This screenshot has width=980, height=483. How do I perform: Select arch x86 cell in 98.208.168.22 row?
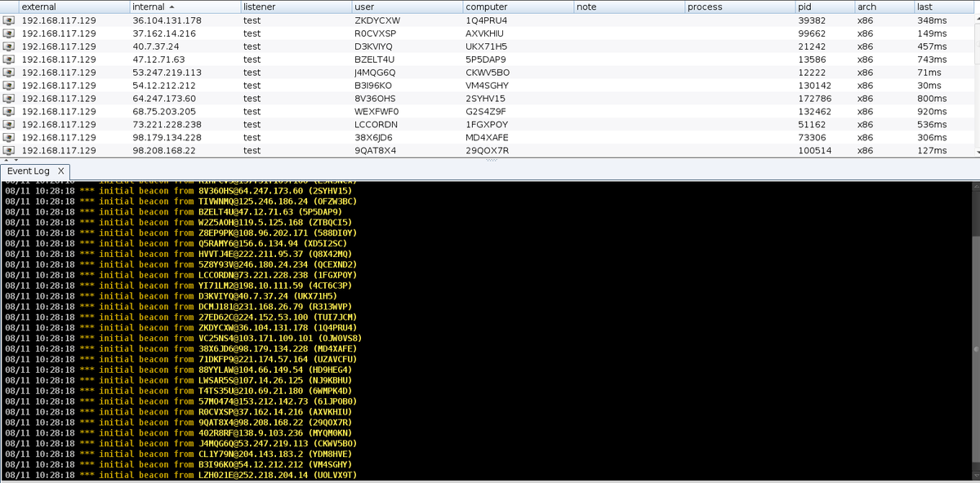click(865, 151)
